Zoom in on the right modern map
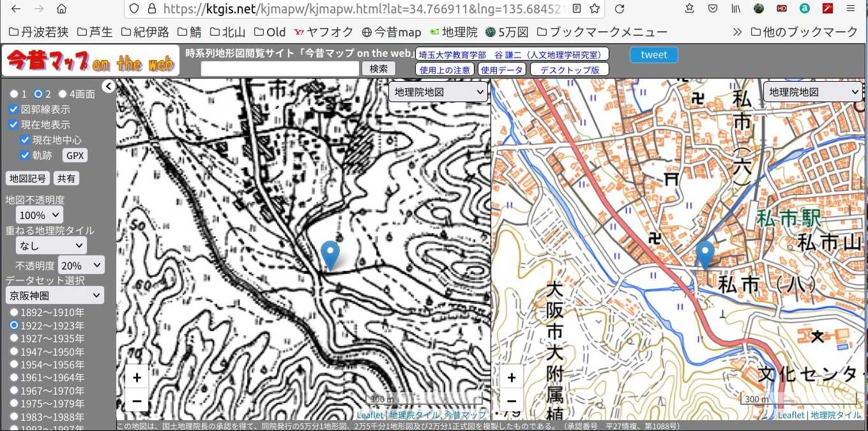Image resolution: width=868 pixels, height=431 pixels. click(511, 377)
